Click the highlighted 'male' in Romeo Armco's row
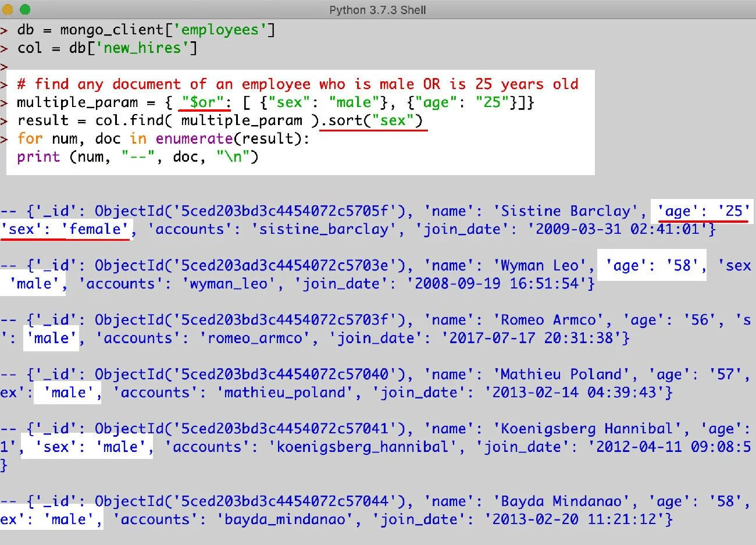756x545 pixels. 52,339
